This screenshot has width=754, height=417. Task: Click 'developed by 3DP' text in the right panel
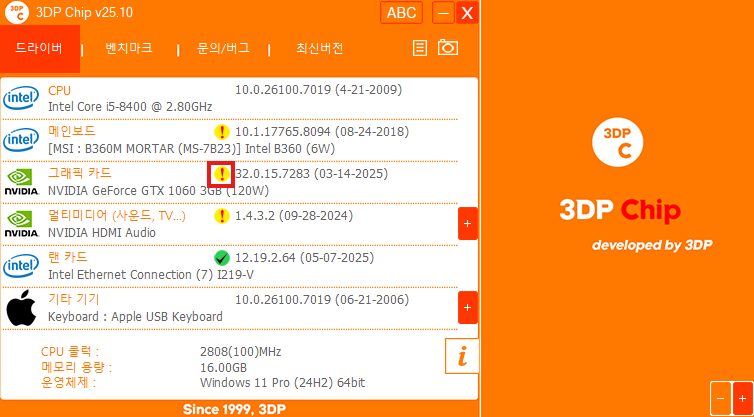click(652, 245)
